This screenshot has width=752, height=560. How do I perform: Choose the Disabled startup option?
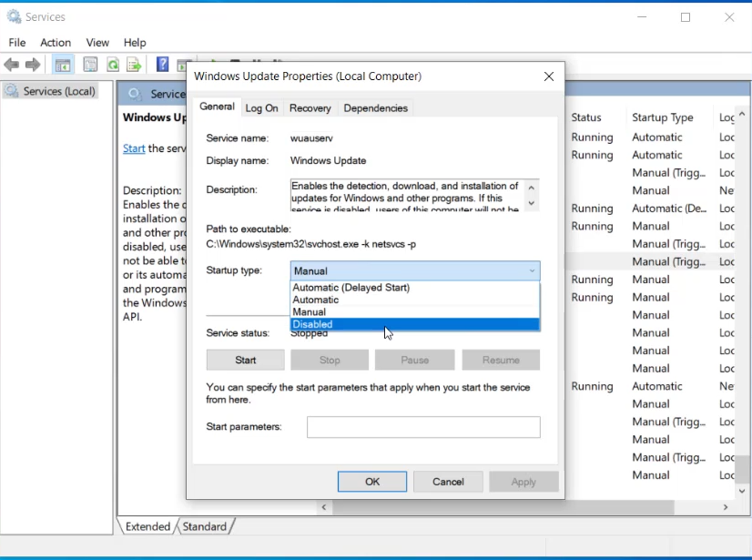click(x=415, y=324)
